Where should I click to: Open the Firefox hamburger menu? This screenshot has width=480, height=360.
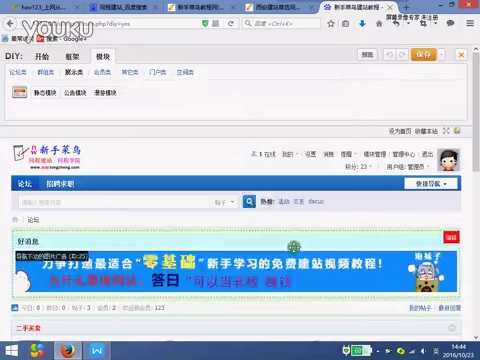470,23
